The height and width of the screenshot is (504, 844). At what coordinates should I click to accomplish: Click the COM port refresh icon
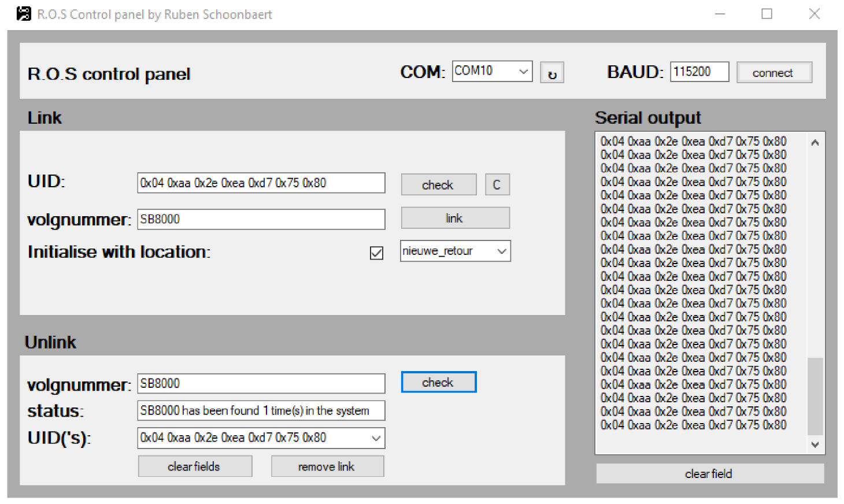[551, 73]
